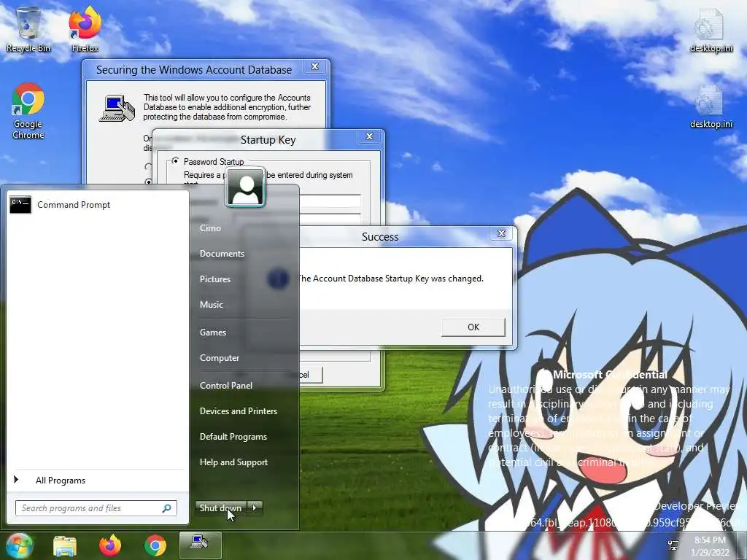
Task: Open Chrome from the taskbar
Action: [x=155, y=545]
